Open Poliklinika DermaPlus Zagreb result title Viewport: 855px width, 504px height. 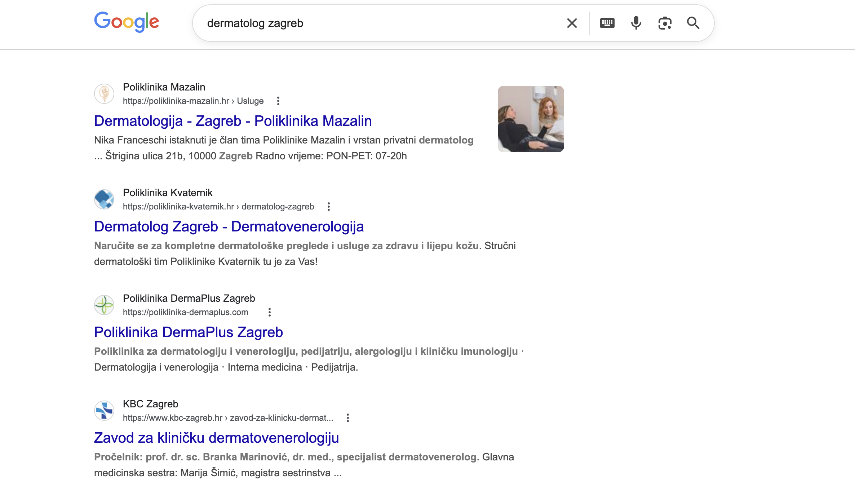point(189,332)
